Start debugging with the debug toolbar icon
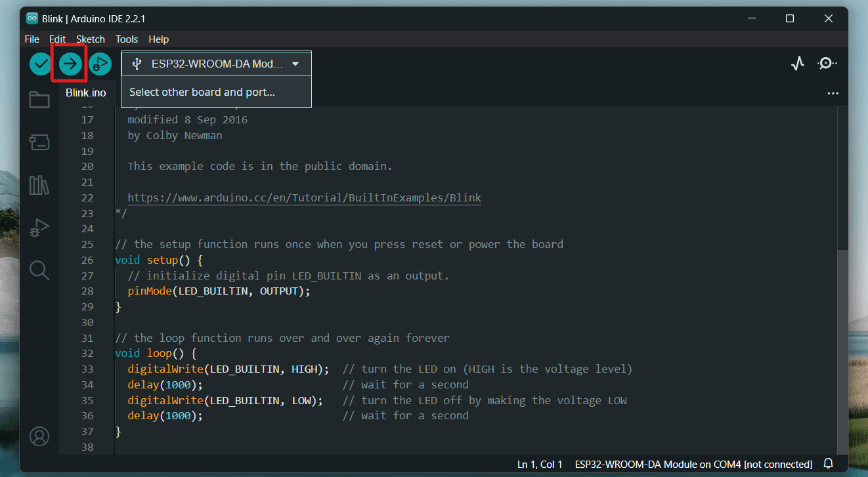The width and height of the screenshot is (868, 477). [x=100, y=64]
